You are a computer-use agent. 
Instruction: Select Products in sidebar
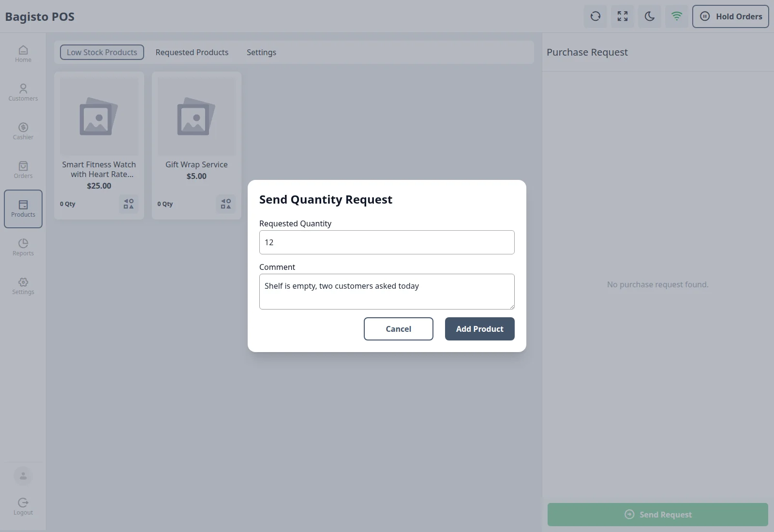point(23,209)
